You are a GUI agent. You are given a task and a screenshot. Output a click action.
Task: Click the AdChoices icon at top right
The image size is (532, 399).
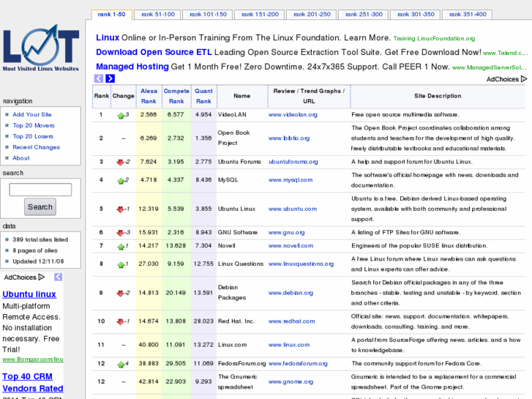click(x=522, y=79)
